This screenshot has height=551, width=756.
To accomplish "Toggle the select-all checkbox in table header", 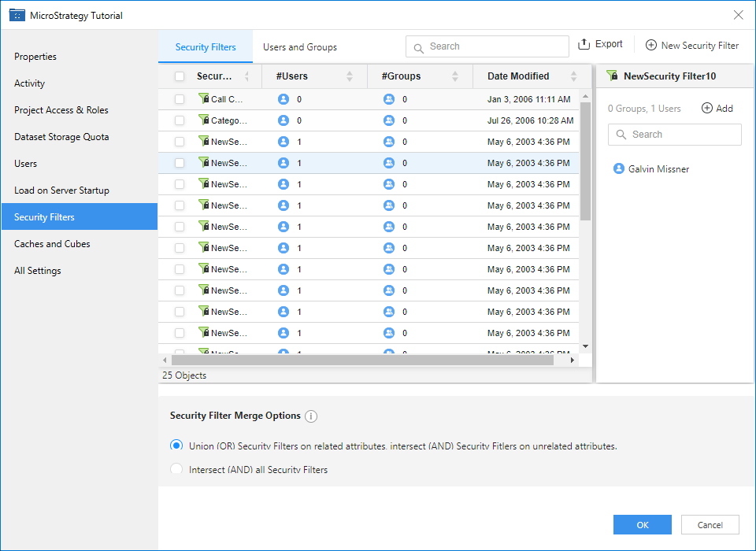I will click(180, 76).
